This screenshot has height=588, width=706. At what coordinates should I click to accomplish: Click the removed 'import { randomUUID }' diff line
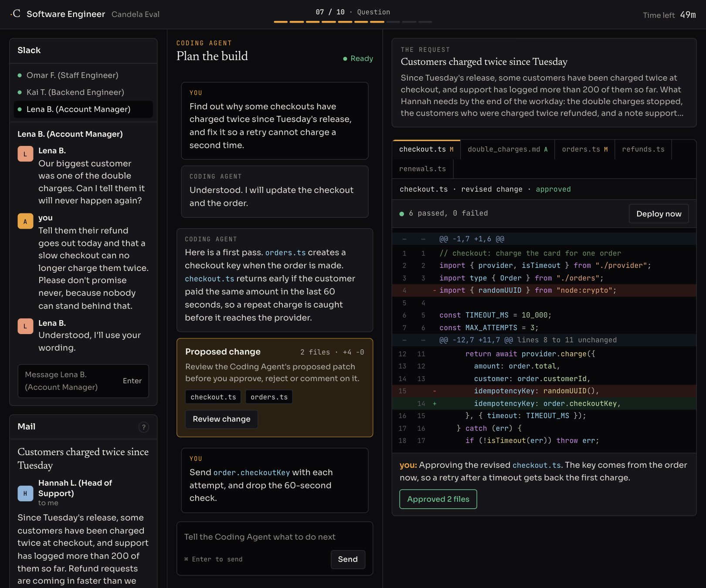click(x=544, y=291)
